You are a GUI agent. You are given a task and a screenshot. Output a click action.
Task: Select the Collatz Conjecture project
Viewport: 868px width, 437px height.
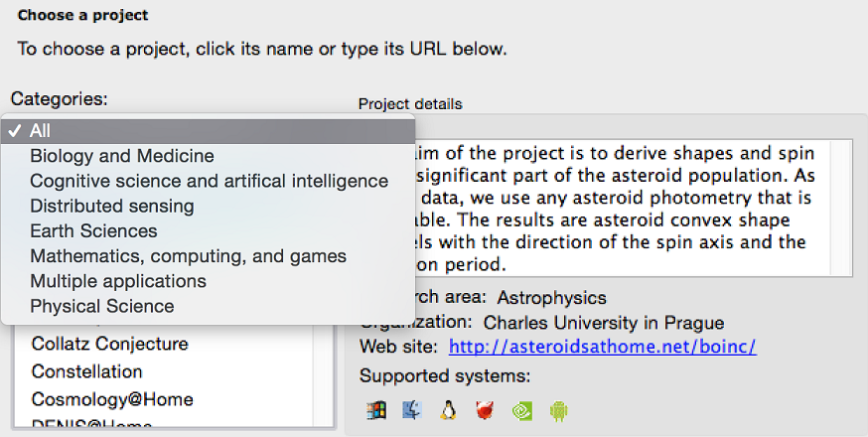[x=109, y=344]
